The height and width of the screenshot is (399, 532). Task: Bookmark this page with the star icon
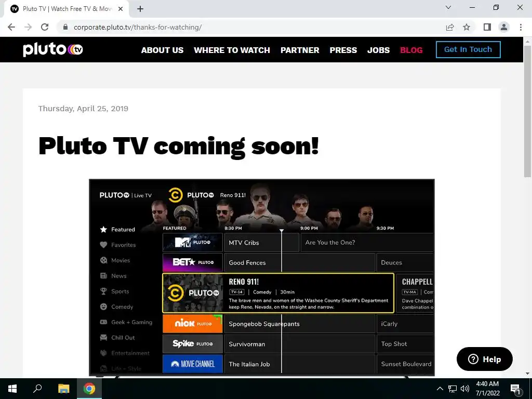(x=467, y=27)
